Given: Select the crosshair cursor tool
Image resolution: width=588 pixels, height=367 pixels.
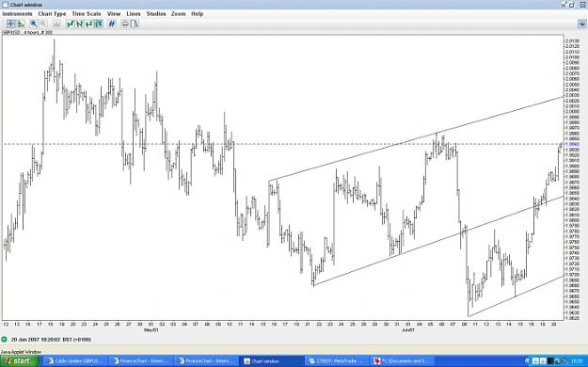Looking at the screenshot, I should pos(10,24).
